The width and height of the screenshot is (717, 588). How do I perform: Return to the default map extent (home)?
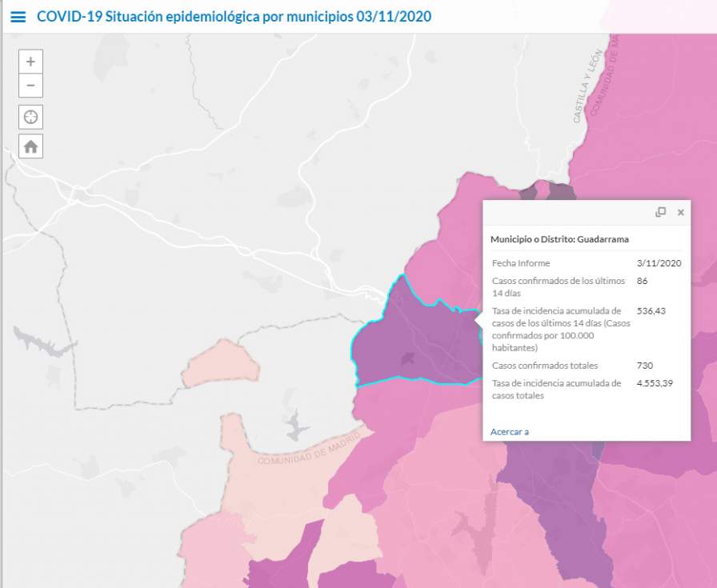(30, 146)
